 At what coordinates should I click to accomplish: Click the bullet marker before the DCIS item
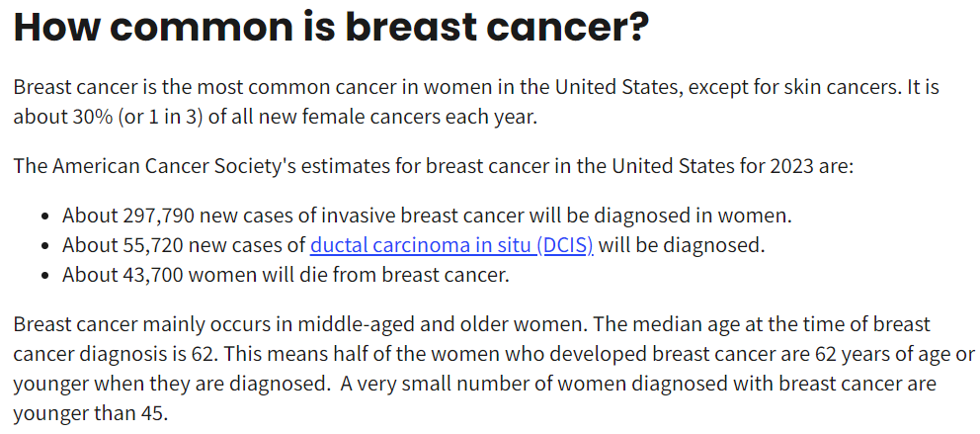click(45, 245)
